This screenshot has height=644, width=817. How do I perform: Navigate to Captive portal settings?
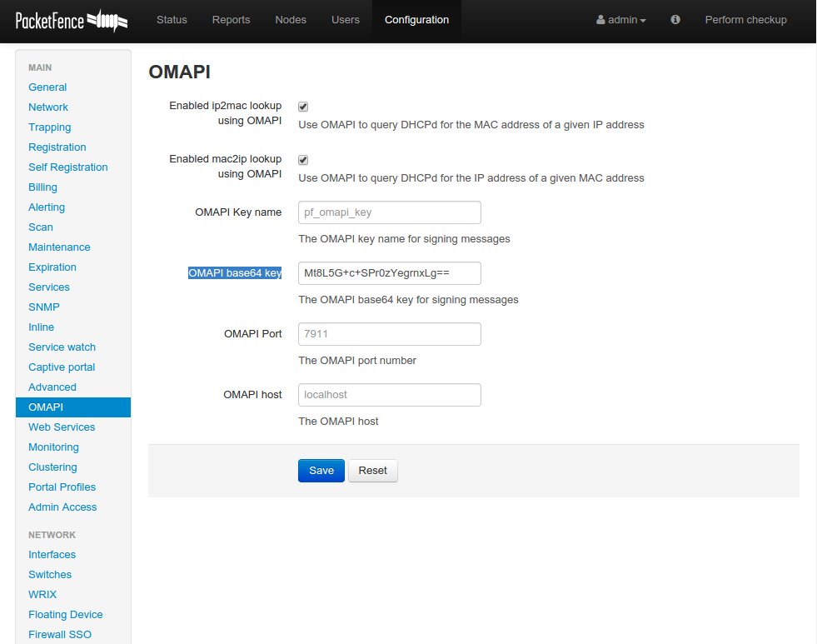coord(62,367)
